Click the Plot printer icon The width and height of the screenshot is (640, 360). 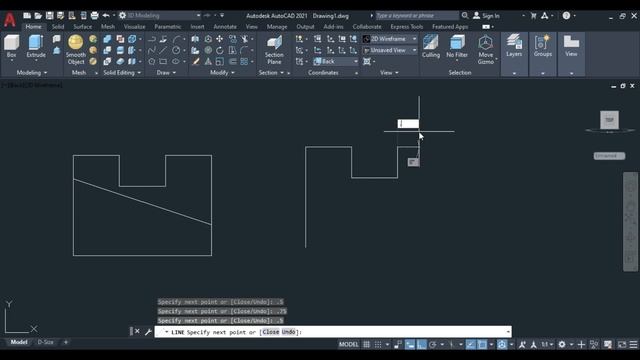click(94, 16)
